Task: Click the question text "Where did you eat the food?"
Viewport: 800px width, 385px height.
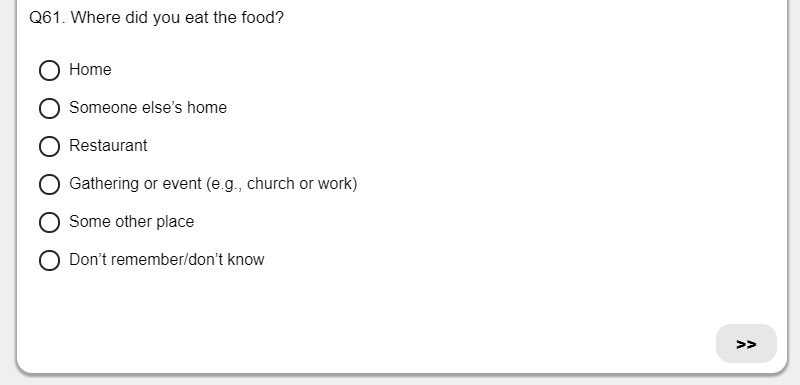Action: click(177, 18)
